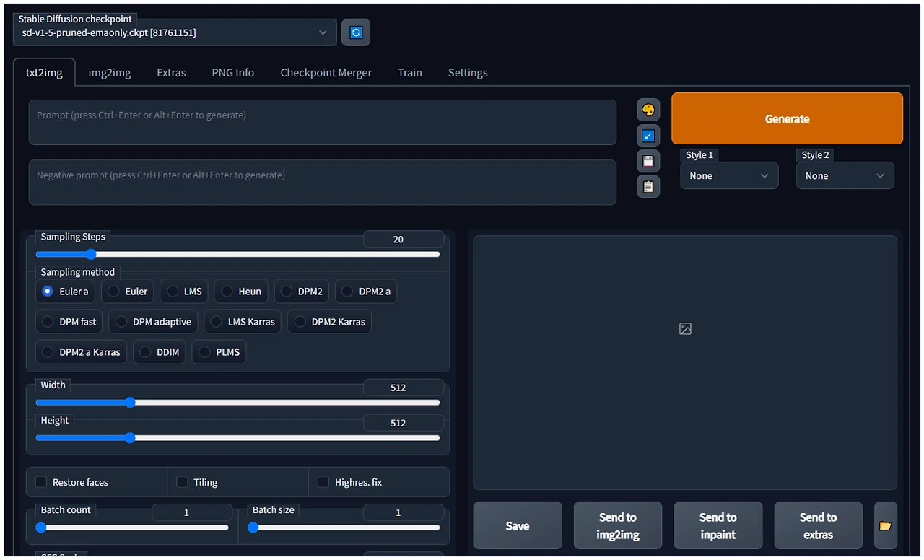Click the Height slider track
Image resolution: width=924 pixels, height=560 pixels.
237,437
